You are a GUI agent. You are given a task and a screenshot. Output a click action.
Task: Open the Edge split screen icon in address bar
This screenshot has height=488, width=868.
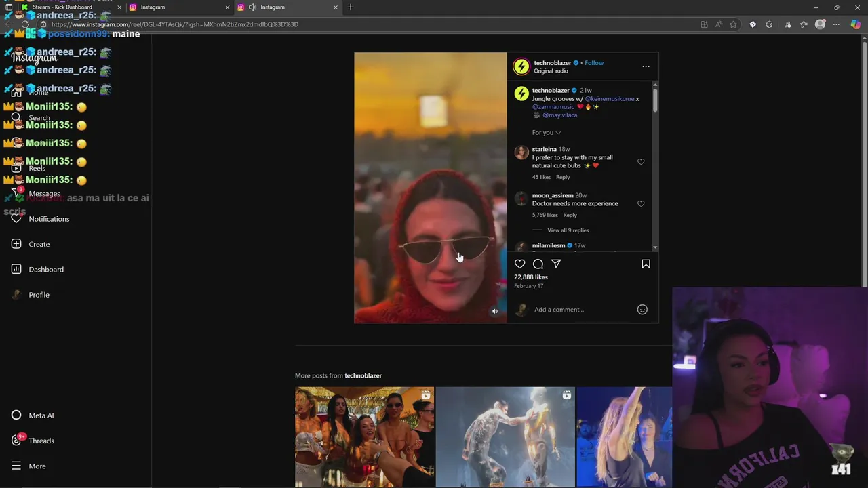point(704,24)
